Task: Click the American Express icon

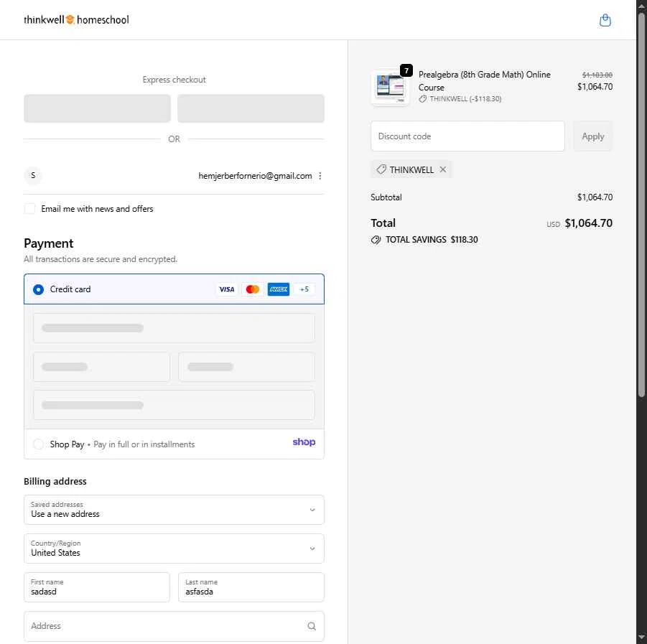Action: coord(279,289)
